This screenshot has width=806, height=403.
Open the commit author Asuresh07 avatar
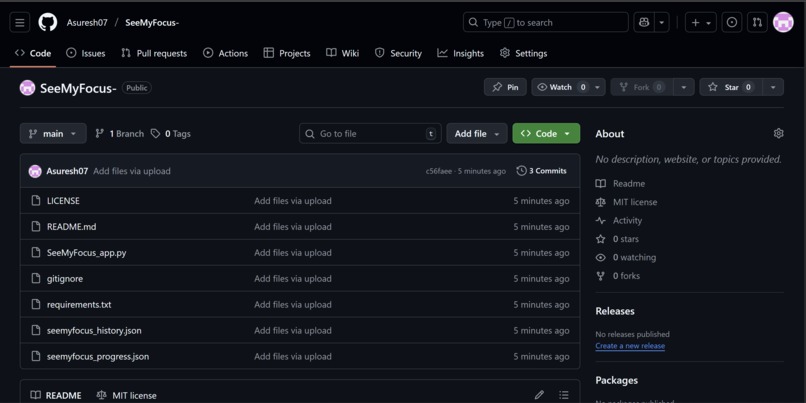35,171
